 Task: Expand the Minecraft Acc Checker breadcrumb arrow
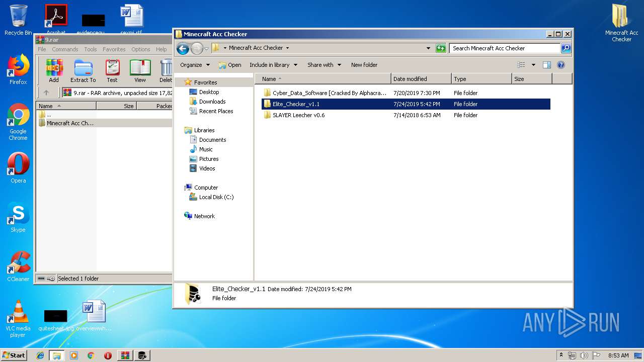pos(287,48)
